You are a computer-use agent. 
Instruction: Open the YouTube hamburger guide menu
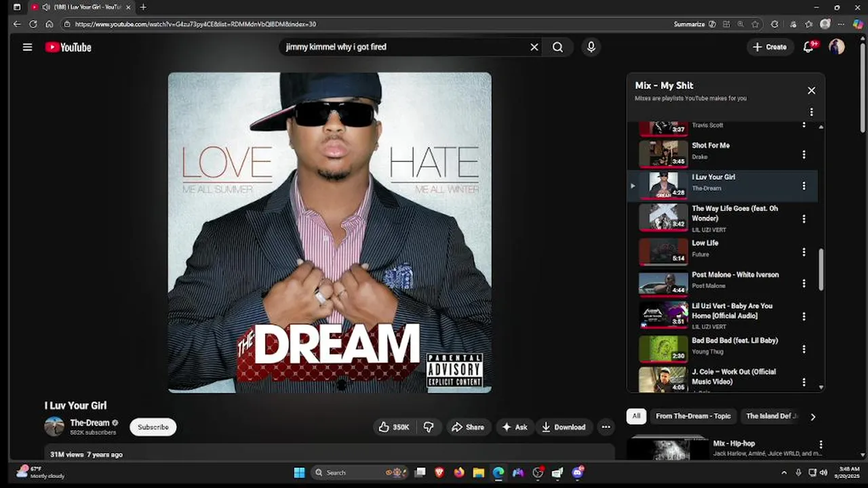coord(27,47)
